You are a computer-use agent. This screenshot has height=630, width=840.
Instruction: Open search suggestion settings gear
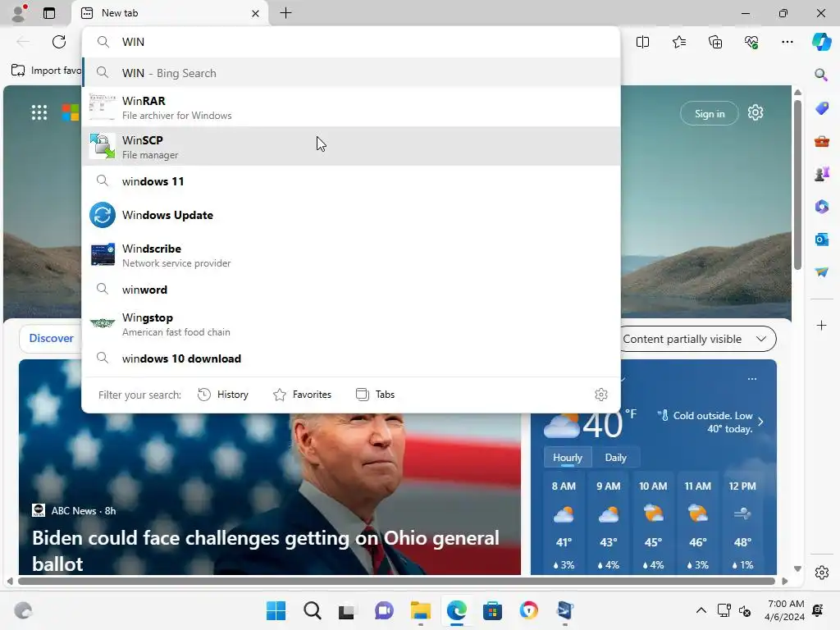pyautogui.click(x=601, y=395)
